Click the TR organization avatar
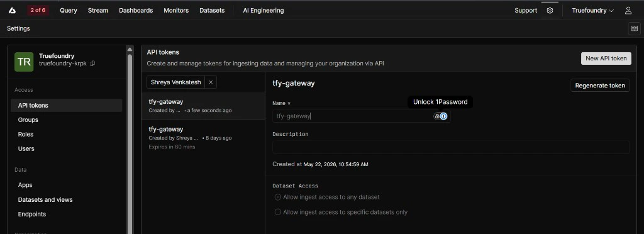Viewport: 644px width, 234px height. point(25,62)
